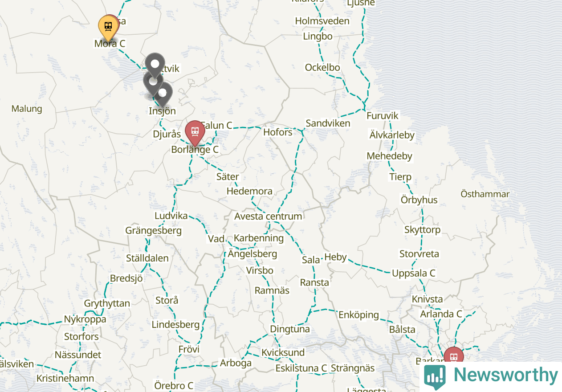Click the Kristinehamn station label
The width and height of the screenshot is (562, 392).
tap(65, 378)
